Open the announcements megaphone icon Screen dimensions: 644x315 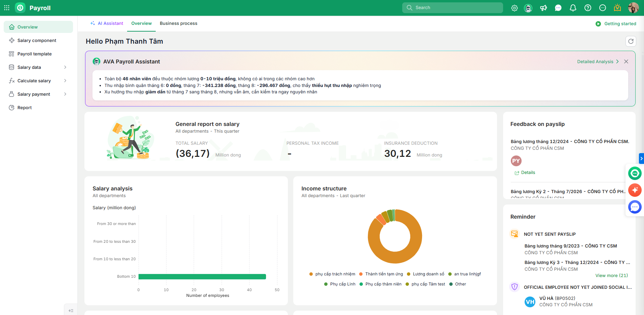click(x=543, y=8)
